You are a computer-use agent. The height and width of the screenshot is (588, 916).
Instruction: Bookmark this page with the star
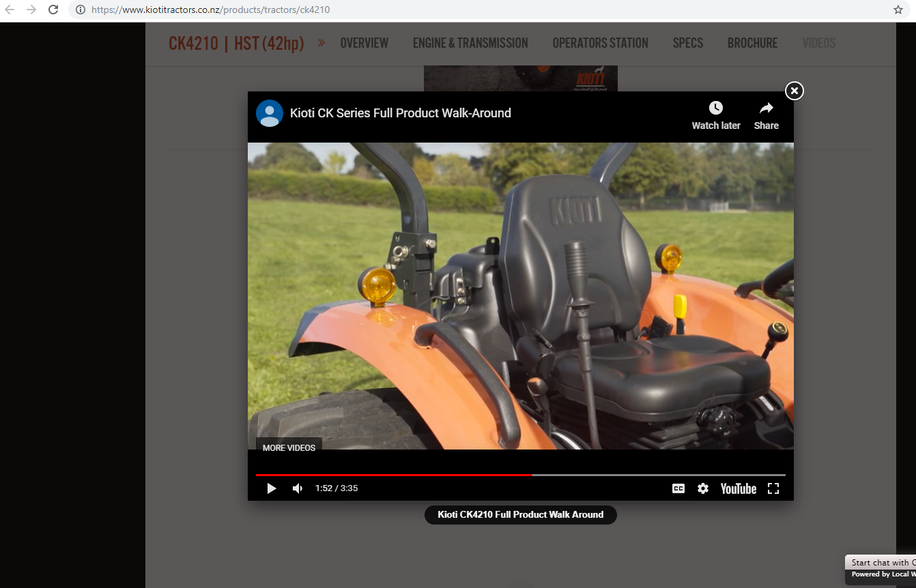[x=898, y=10]
